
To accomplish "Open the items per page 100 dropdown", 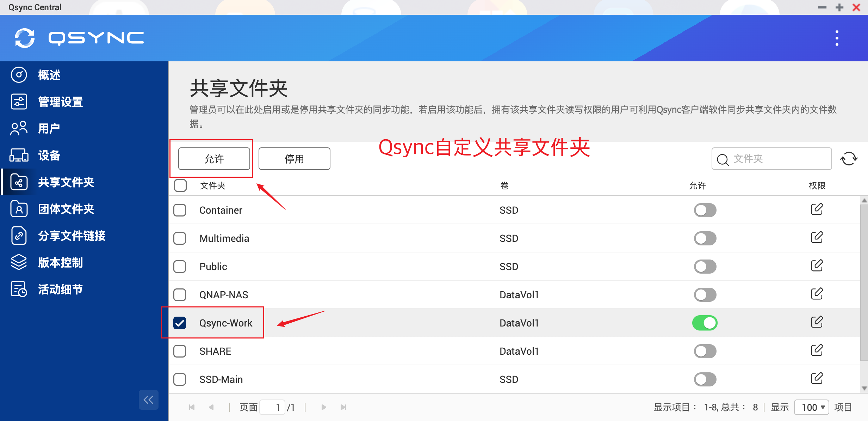I will (x=811, y=407).
